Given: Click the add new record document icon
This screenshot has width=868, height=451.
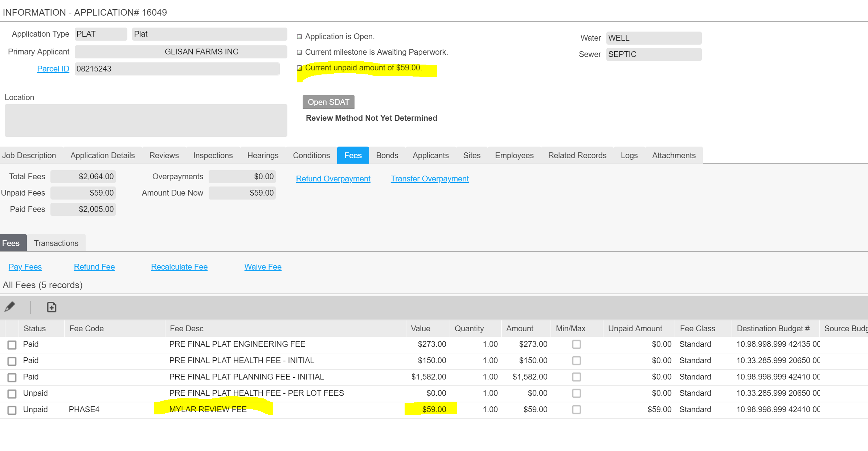Looking at the screenshot, I should pyautogui.click(x=52, y=307).
